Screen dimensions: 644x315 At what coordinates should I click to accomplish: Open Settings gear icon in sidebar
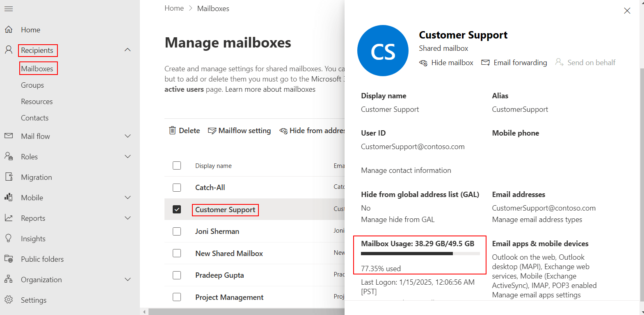click(9, 300)
